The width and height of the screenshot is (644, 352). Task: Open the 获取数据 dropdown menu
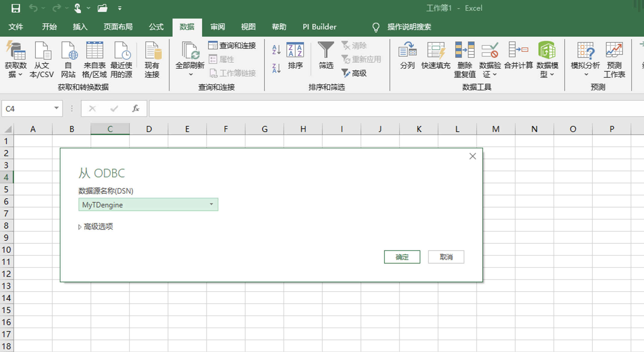coord(16,59)
